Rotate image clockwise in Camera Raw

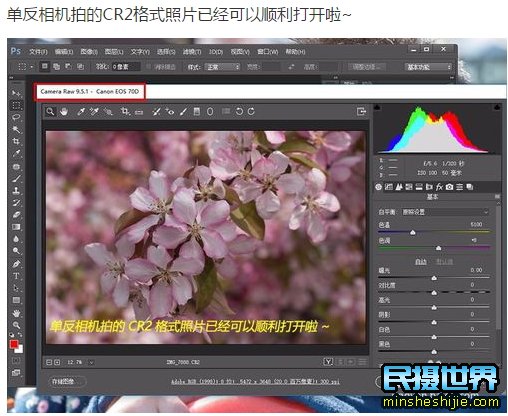coord(251,111)
